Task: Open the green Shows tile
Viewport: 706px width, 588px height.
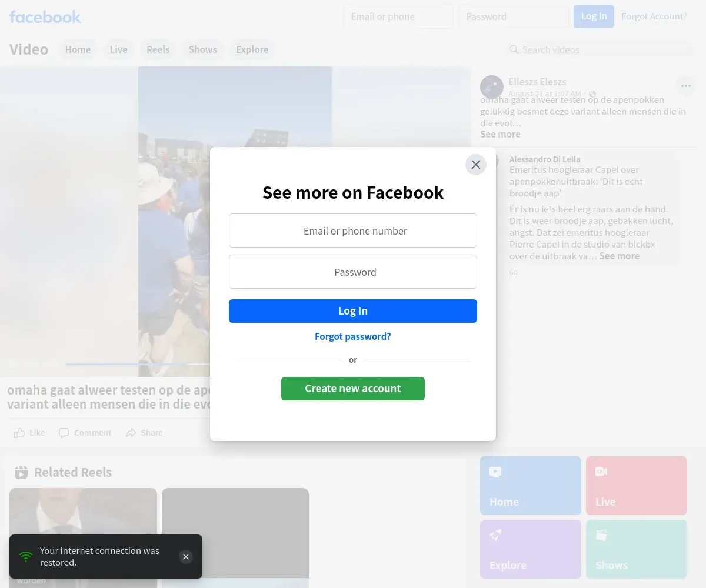Action: coord(637,549)
